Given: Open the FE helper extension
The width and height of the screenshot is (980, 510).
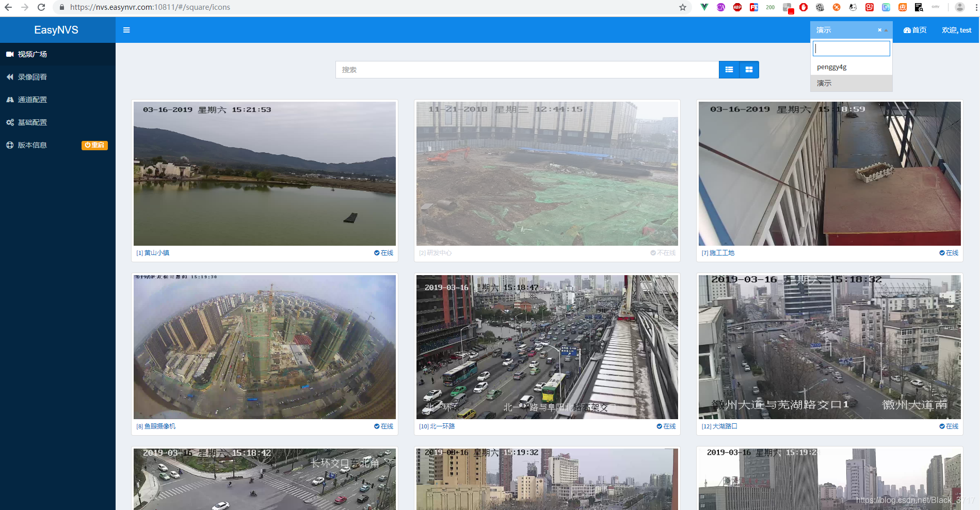Looking at the screenshot, I should pos(754,7).
